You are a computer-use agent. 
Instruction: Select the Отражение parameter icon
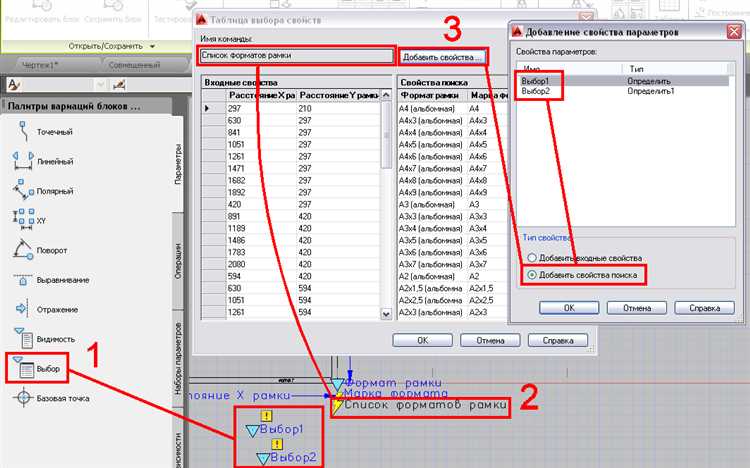click(x=22, y=309)
